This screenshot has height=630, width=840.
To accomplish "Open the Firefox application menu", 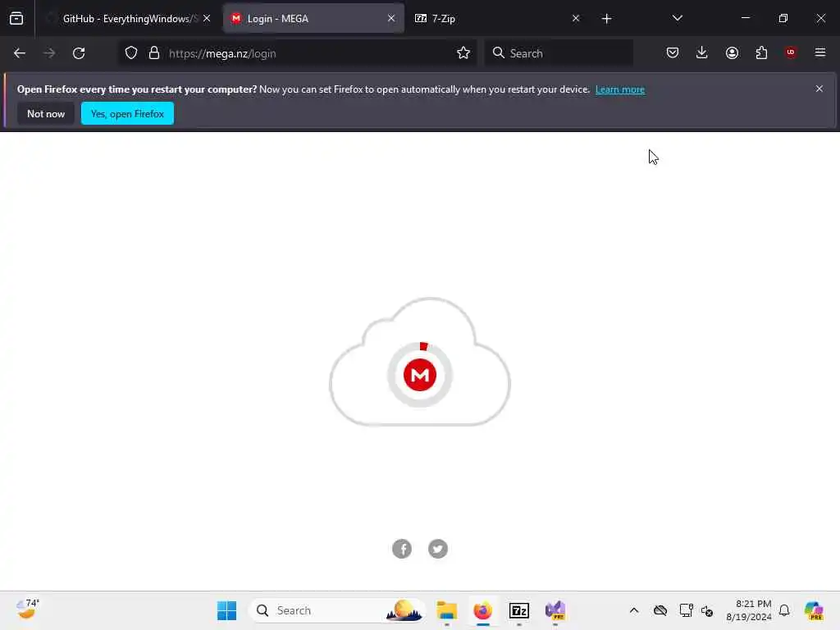I will click(820, 52).
